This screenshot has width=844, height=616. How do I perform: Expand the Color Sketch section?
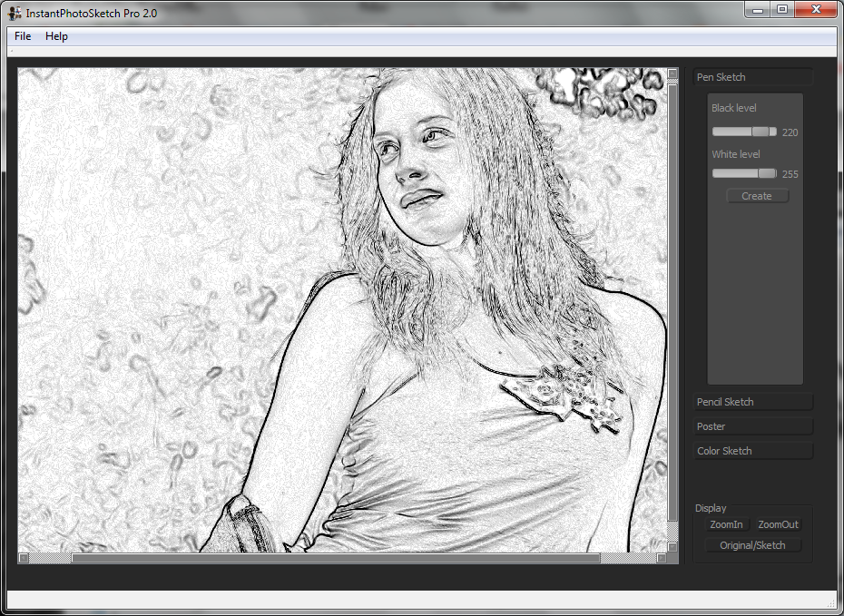click(752, 451)
